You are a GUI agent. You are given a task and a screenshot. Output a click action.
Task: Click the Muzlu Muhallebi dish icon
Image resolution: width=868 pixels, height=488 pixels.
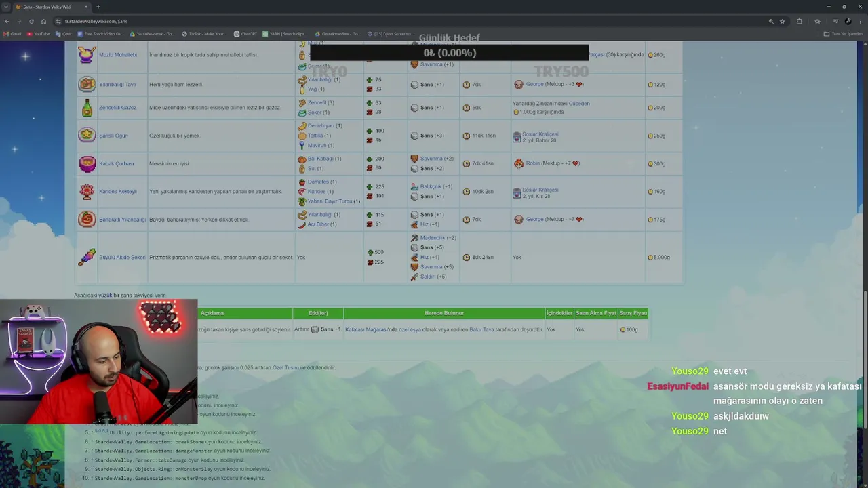pos(87,54)
